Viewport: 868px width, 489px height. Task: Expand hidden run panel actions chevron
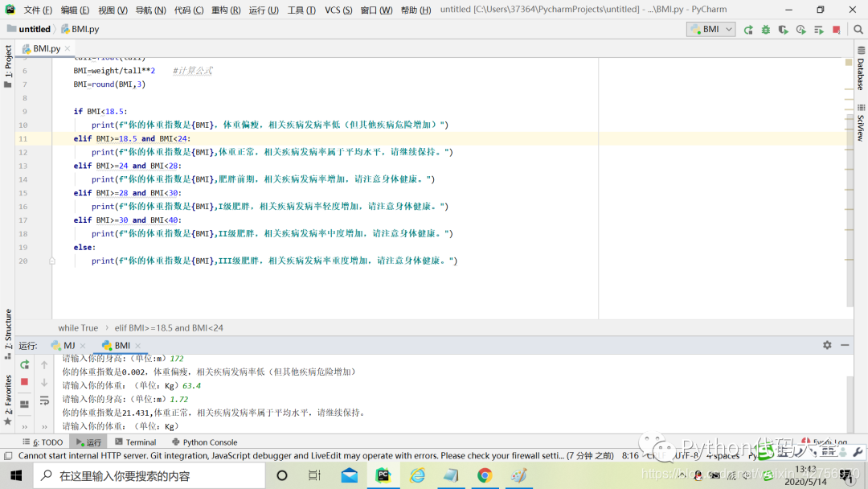[24, 426]
